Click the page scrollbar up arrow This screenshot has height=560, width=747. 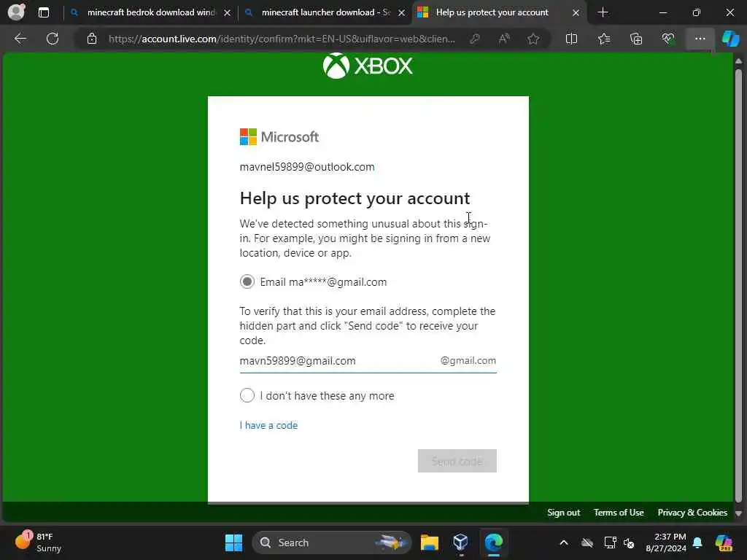coord(738,61)
